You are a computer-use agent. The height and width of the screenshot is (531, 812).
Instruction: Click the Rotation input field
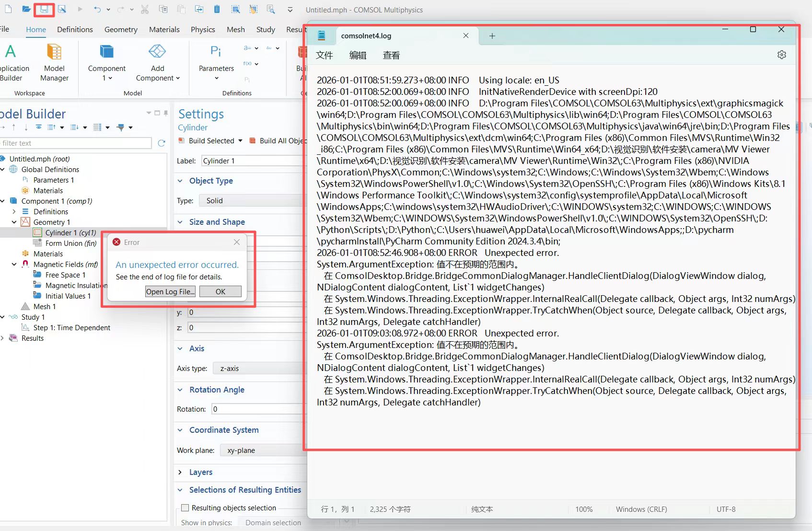click(256, 409)
